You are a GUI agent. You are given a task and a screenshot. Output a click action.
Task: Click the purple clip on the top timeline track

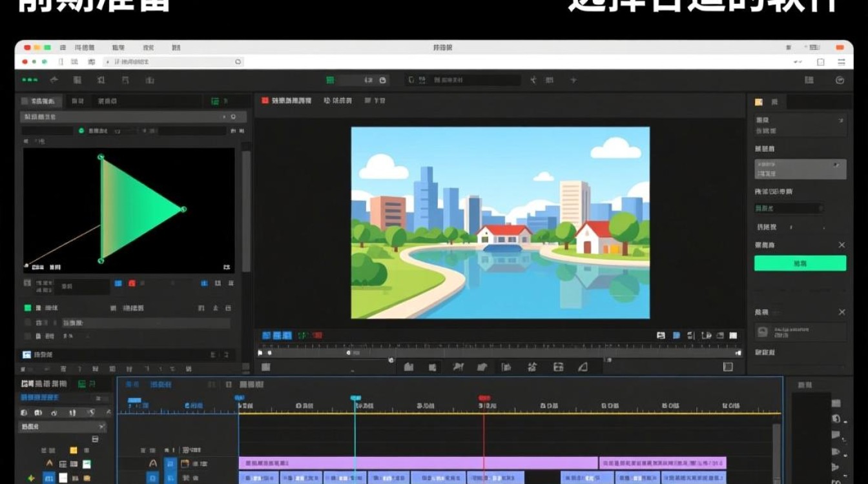click(x=418, y=463)
